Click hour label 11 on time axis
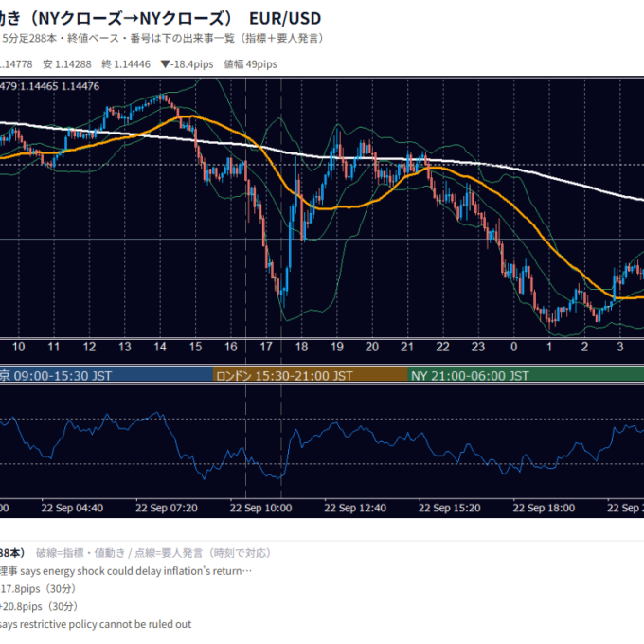Viewport: 644px width, 644px height. [54, 347]
